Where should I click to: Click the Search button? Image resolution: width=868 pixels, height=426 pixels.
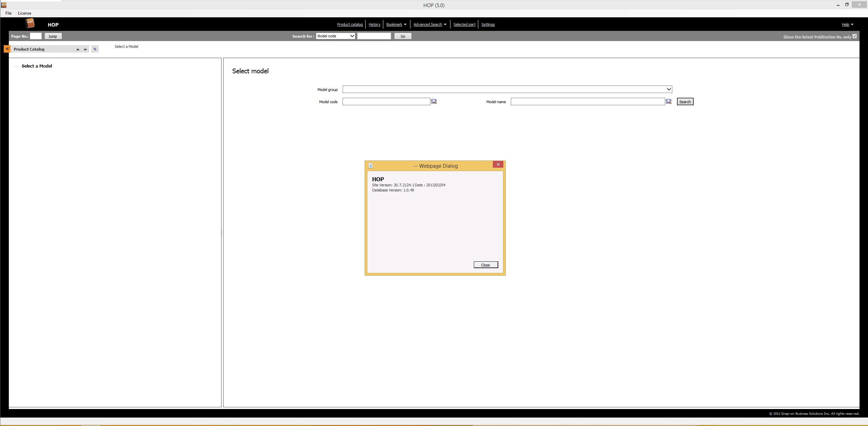[685, 102]
